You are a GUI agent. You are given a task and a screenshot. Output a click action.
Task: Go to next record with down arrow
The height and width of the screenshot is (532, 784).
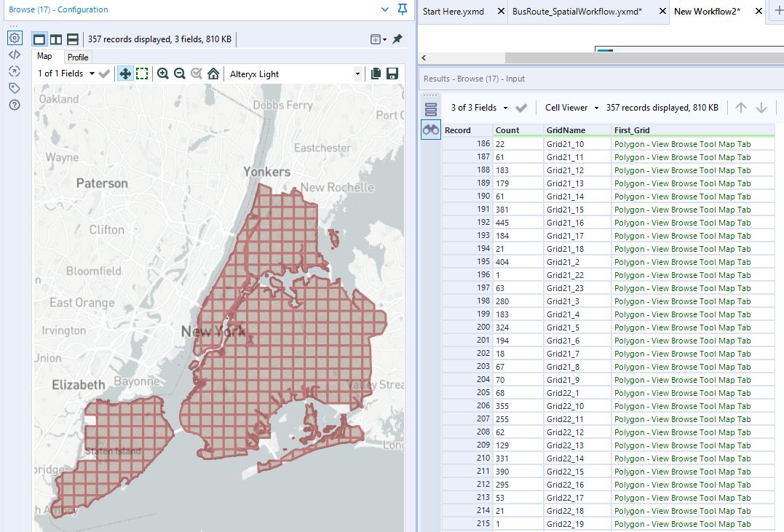(x=761, y=108)
